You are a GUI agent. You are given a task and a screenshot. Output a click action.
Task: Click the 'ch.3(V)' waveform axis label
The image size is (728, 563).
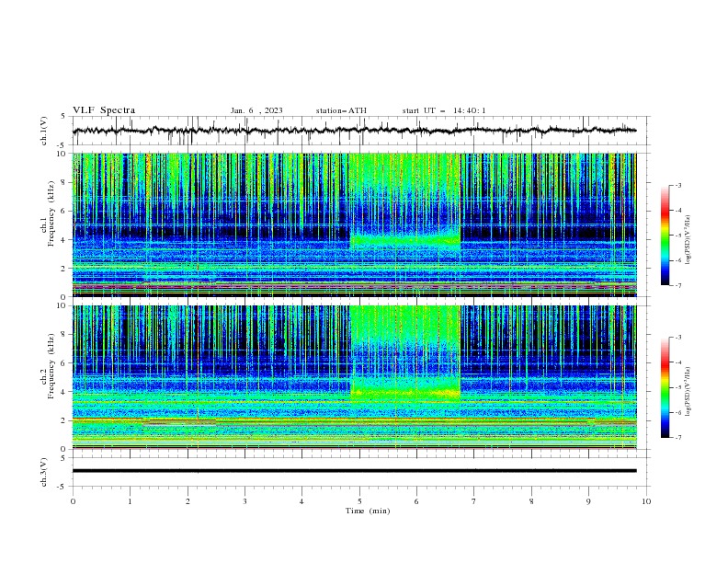click(44, 472)
